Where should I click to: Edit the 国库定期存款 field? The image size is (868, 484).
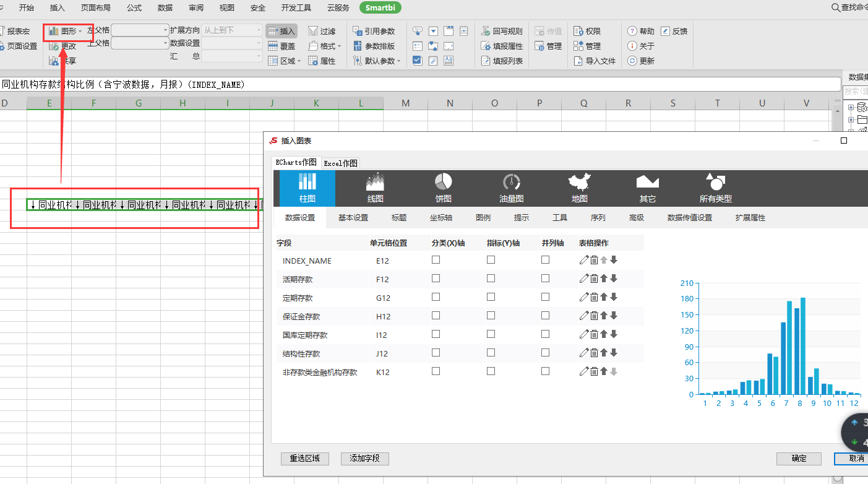pyautogui.click(x=584, y=334)
